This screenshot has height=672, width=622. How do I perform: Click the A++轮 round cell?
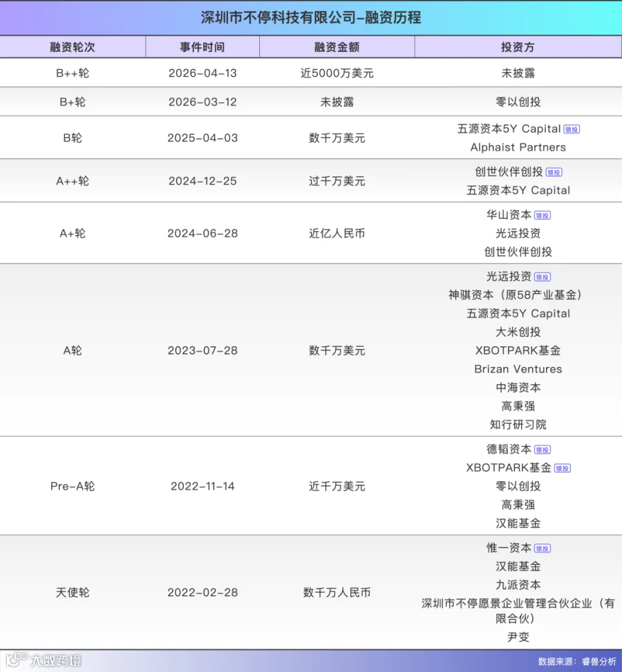[73, 181]
